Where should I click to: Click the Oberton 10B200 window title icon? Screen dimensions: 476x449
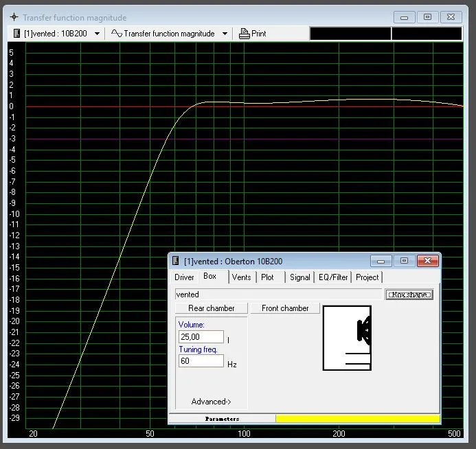[x=176, y=261]
